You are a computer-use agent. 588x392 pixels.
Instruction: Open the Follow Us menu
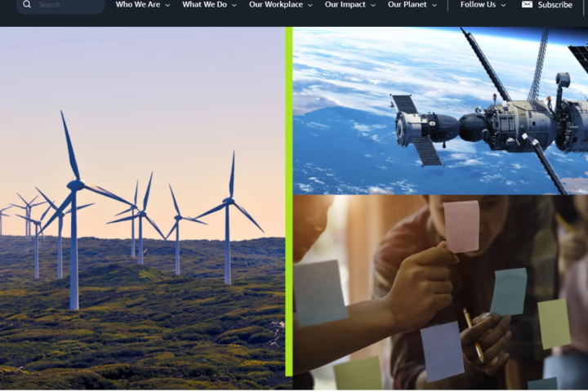coord(478,5)
